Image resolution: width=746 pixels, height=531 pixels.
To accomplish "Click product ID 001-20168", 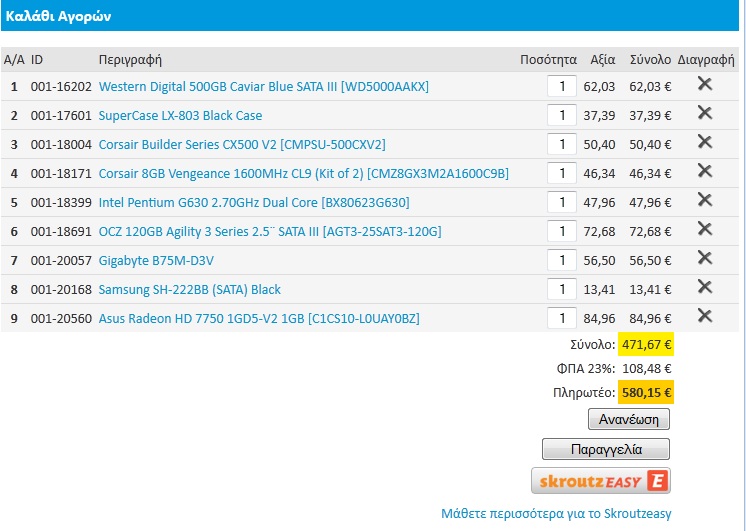I will pos(61,290).
